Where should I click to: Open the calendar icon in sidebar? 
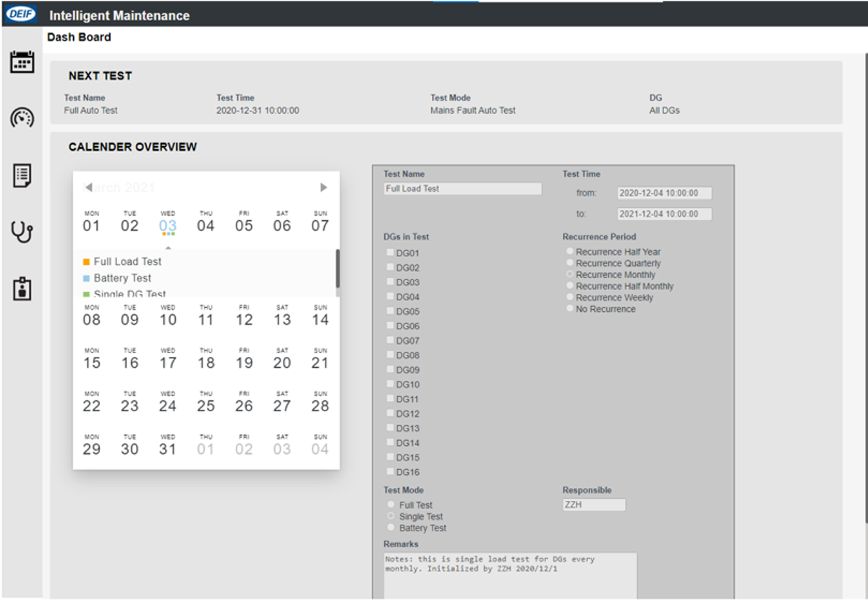[x=22, y=62]
